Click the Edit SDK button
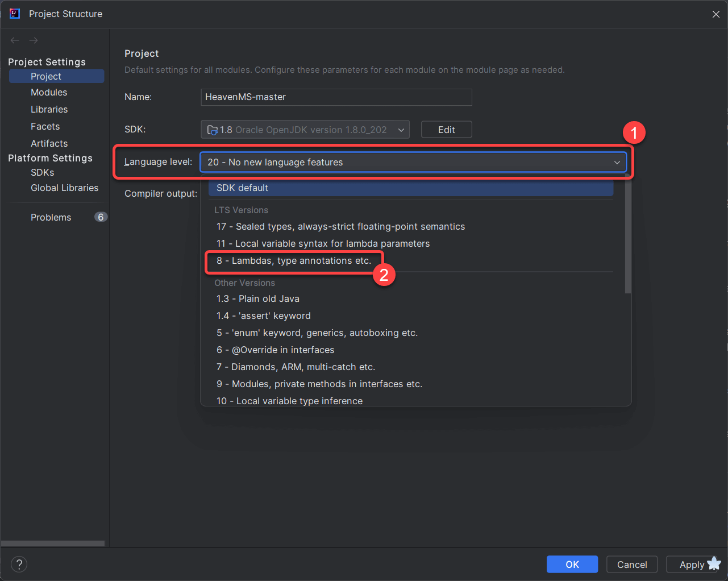Viewport: 728px width, 581px height. tap(446, 130)
